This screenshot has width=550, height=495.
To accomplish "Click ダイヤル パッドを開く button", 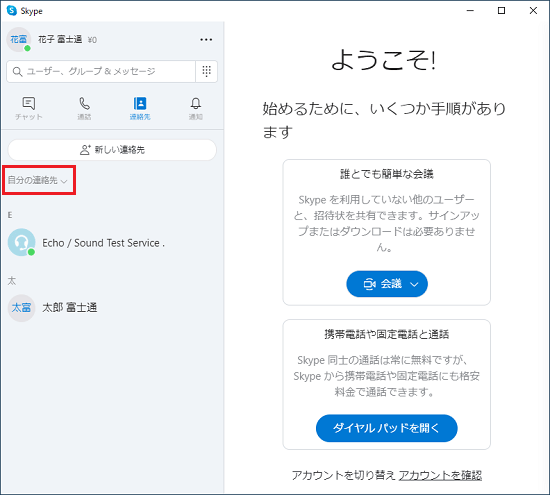I will [387, 428].
